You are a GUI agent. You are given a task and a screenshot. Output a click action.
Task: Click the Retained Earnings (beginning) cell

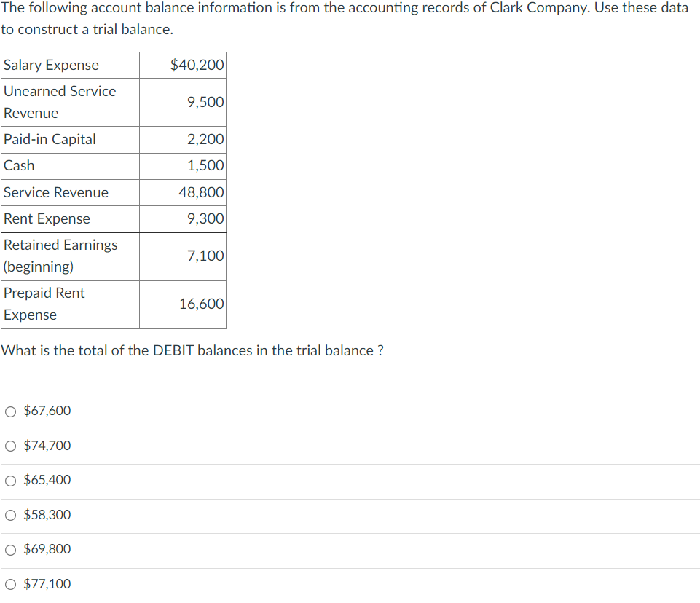click(x=60, y=256)
